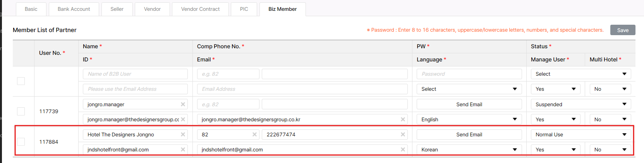Clear the jongro.manager ID email field
The width and height of the screenshot is (644, 163).
[x=183, y=119]
